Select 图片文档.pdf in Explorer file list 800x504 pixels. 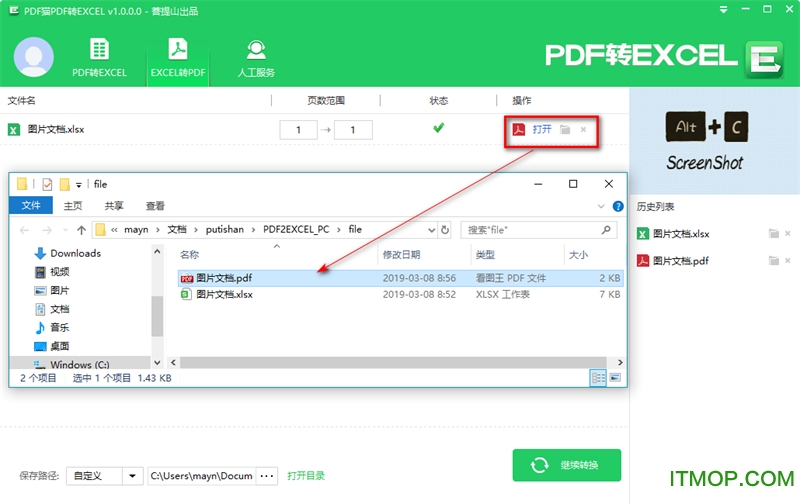point(400,278)
